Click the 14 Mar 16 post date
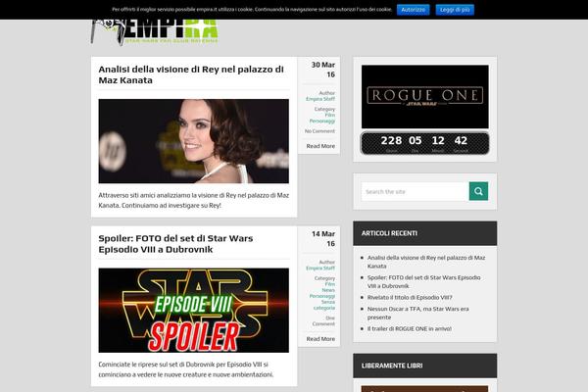The image size is (588, 392). pos(323,239)
